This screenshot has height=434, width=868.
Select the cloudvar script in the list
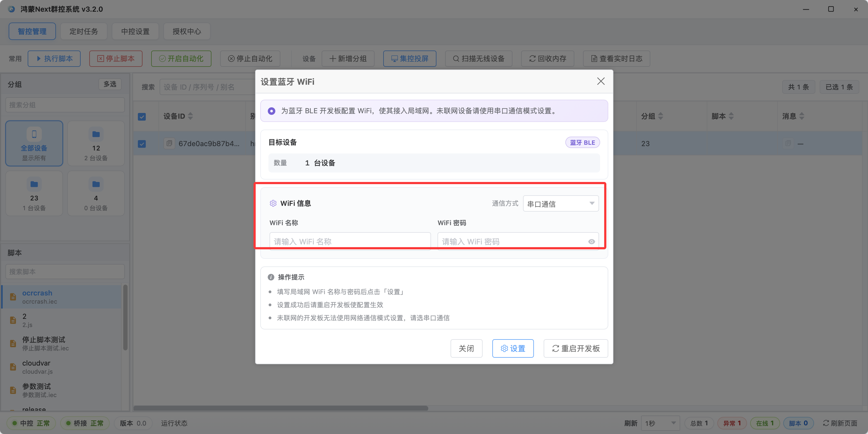[x=62, y=367]
